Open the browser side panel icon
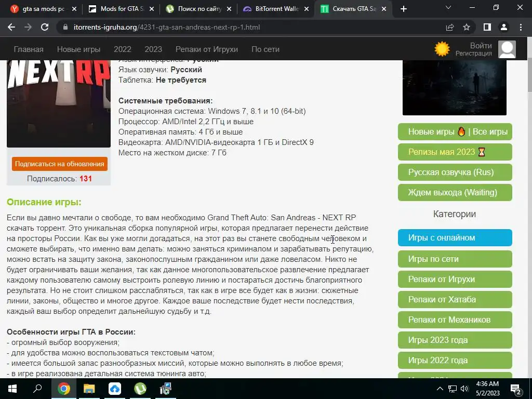 coord(487,27)
